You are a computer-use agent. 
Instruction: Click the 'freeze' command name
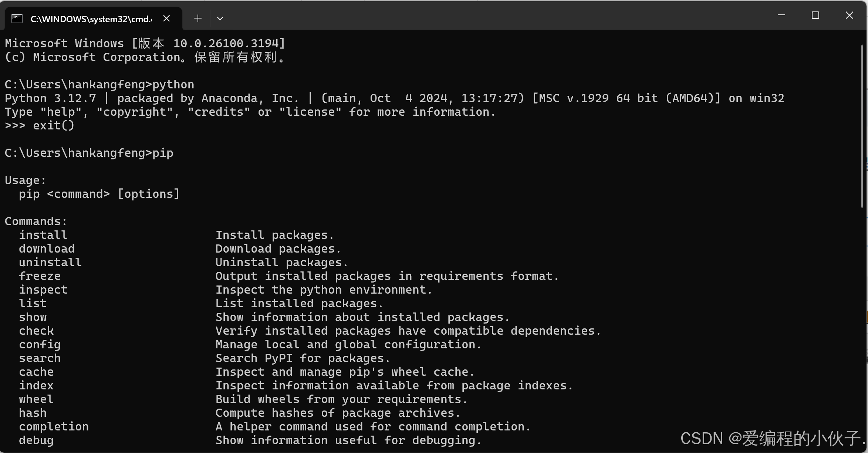coord(40,276)
